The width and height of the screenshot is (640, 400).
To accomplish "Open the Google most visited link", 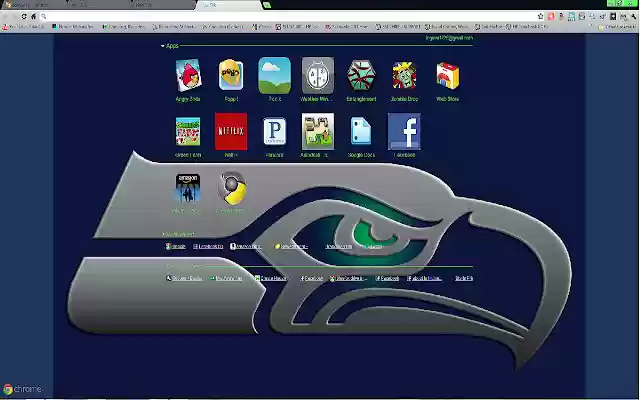I will 176,247.
